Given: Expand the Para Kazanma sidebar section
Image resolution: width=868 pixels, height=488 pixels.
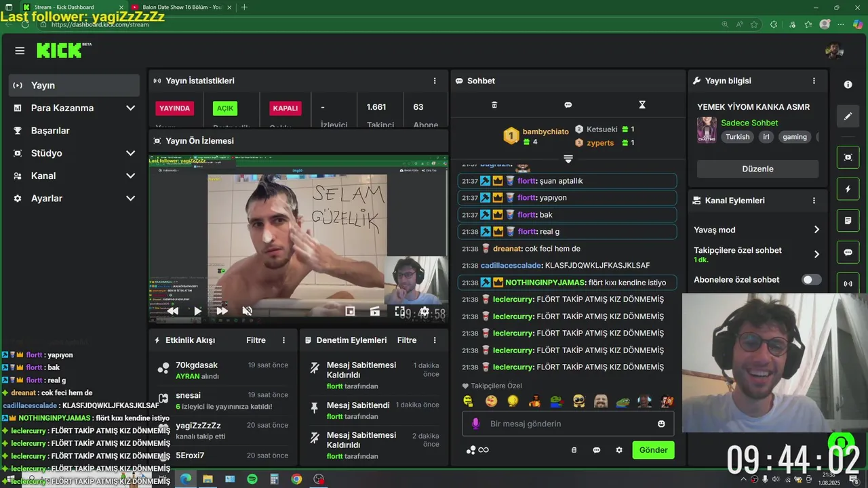Looking at the screenshot, I should (x=130, y=108).
